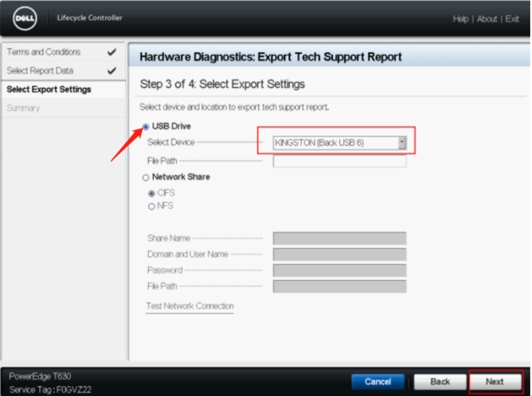Open Select Report Data step
The width and height of the screenshot is (532, 396).
(41, 71)
